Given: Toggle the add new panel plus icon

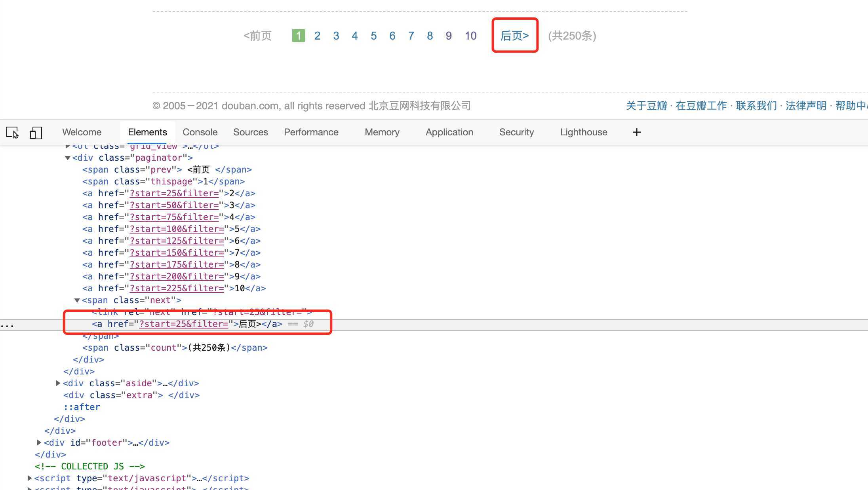Looking at the screenshot, I should click(636, 132).
